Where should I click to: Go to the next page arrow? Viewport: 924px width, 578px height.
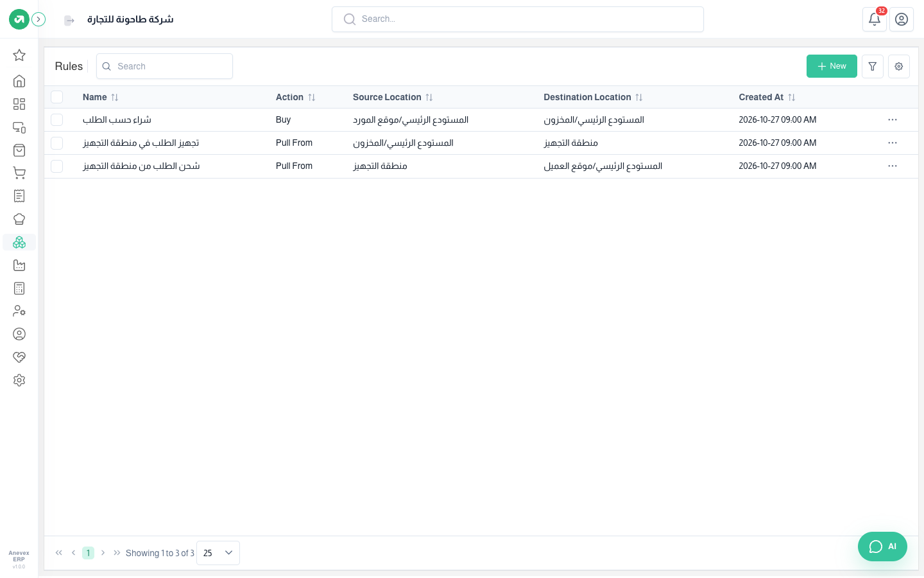coord(103,553)
